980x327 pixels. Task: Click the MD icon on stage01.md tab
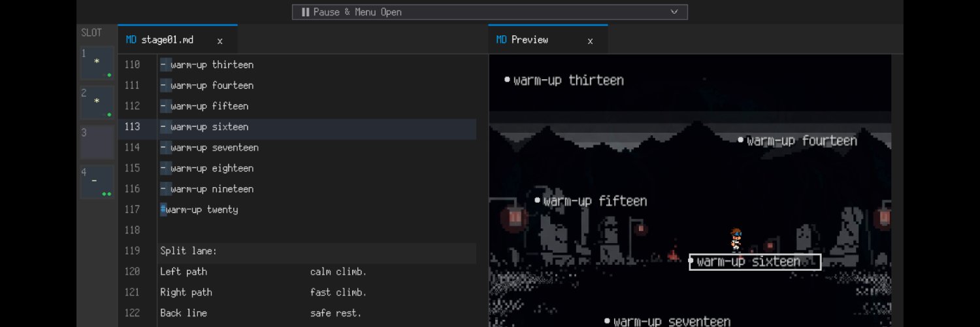[131, 40]
